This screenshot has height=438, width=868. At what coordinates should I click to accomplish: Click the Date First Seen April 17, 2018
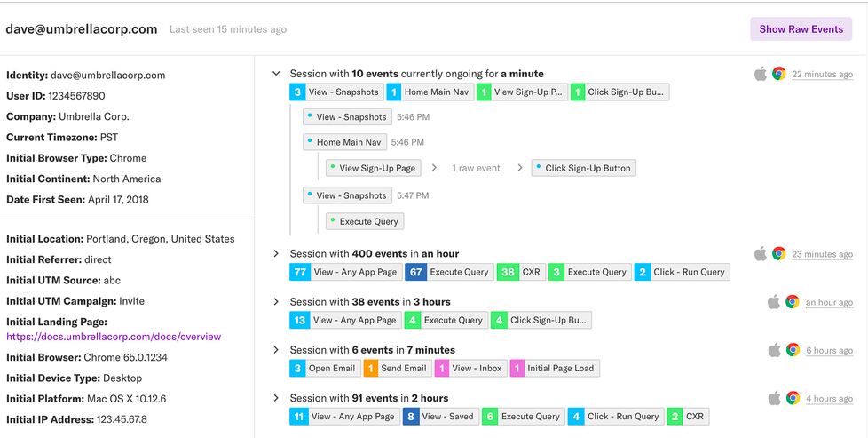pyautogui.click(x=118, y=200)
